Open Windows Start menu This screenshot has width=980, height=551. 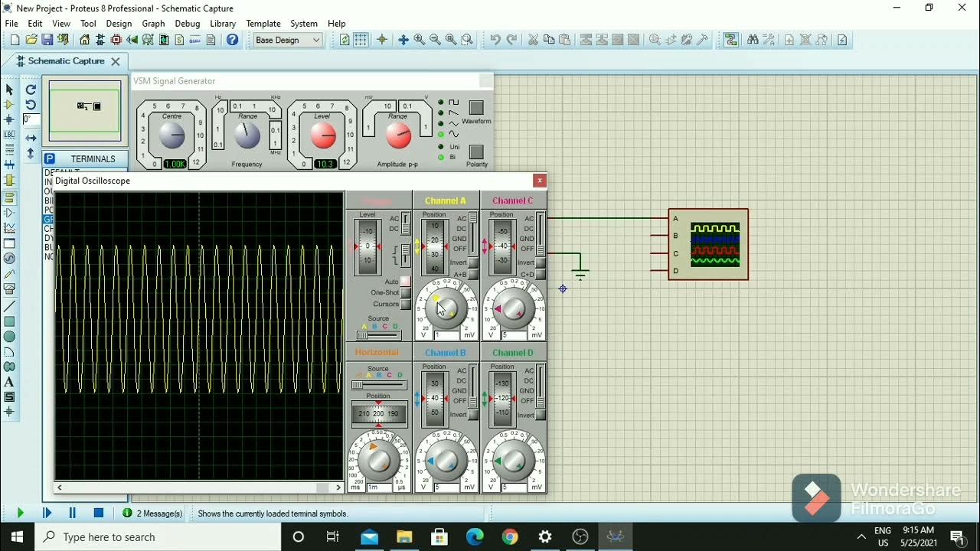17,536
